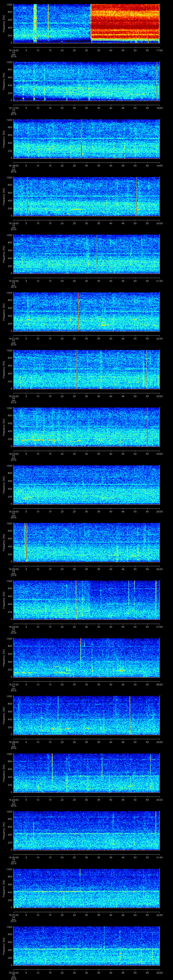
Task: Click the 26:00 end time axis label
Action: [x=159, y=569]
